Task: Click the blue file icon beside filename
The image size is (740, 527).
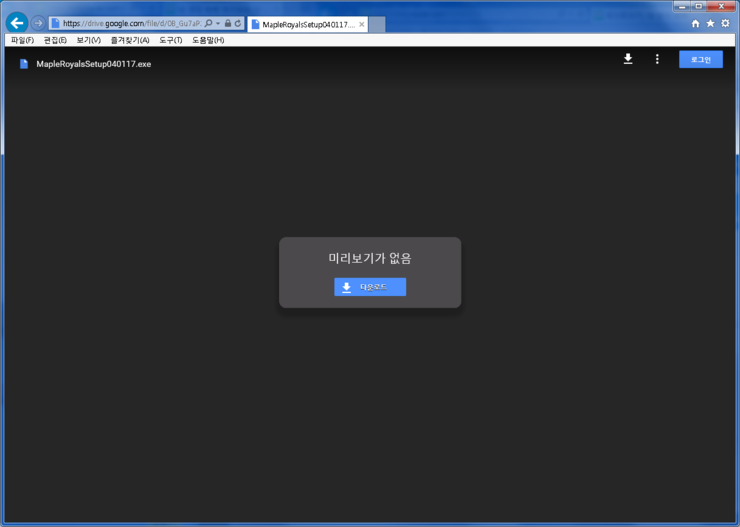Action: point(24,64)
